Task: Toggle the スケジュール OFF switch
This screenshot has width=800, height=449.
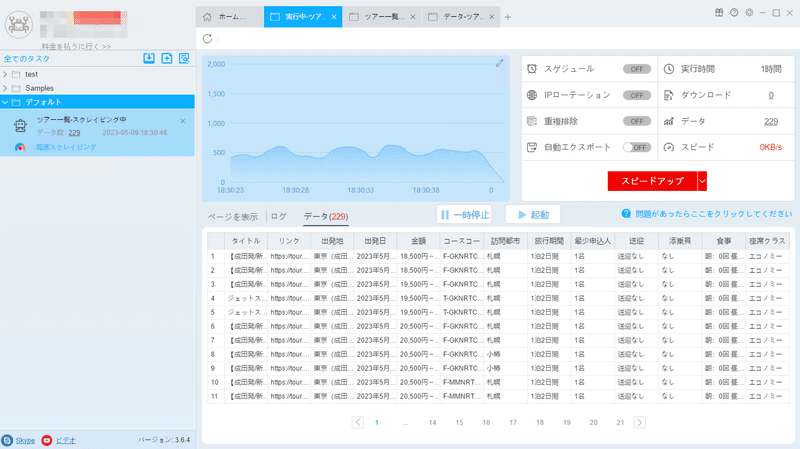Action: pyautogui.click(x=637, y=69)
